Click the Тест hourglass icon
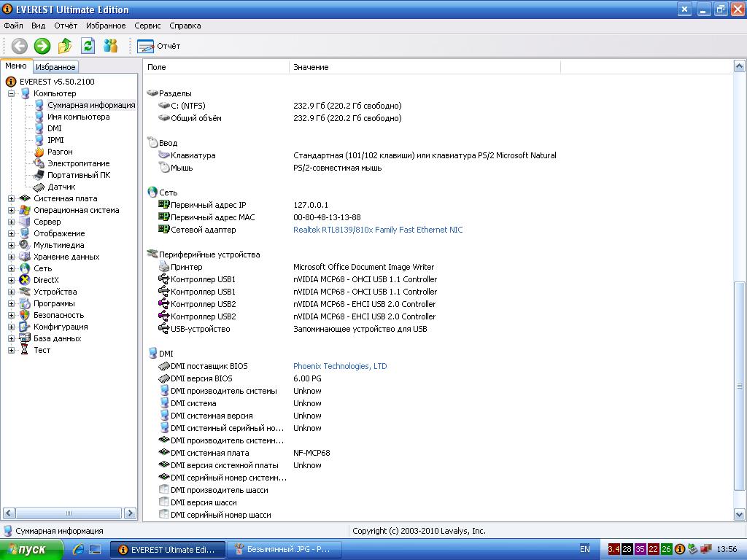 tap(25, 351)
